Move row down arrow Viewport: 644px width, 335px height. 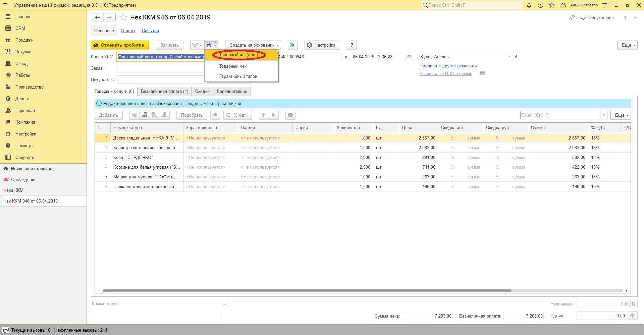point(273,115)
